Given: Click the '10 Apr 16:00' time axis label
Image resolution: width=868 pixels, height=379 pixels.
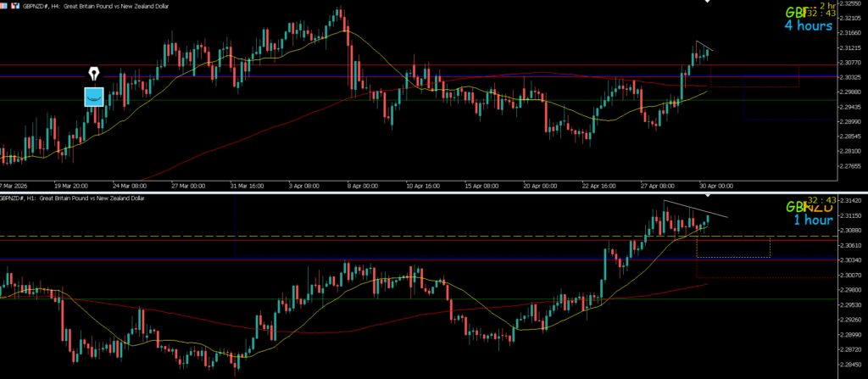Looking at the screenshot, I should [x=422, y=187].
